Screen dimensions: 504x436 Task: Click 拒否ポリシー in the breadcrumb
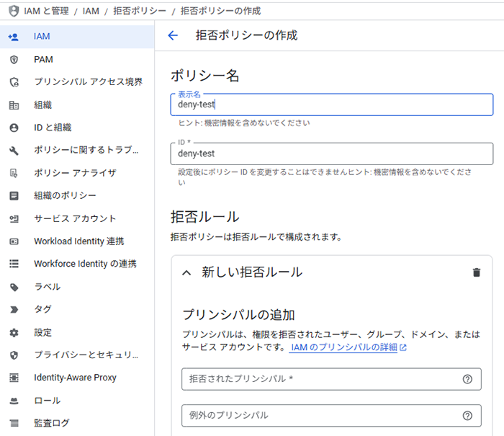click(x=140, y=11)
